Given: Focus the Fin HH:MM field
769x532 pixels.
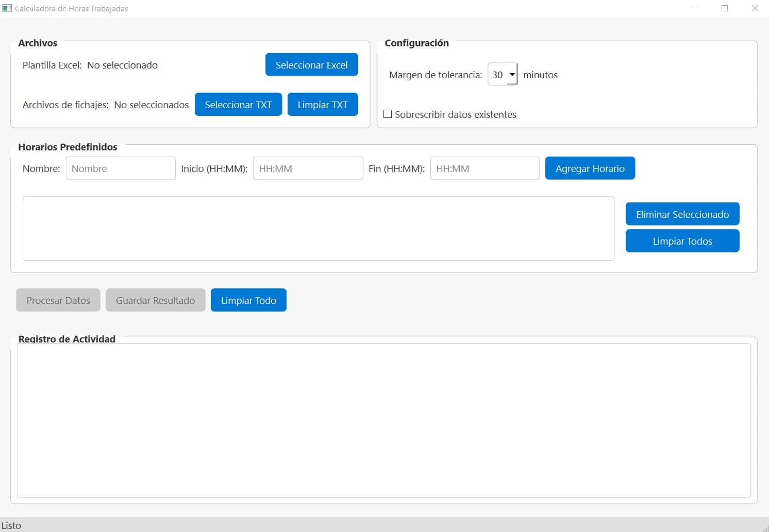Looking at the screenshot, I should click(x=484, y=168).
